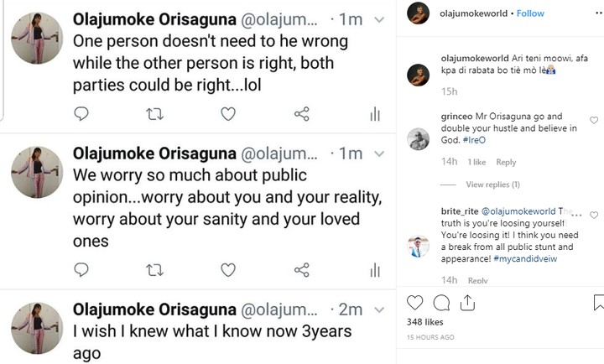This screenshot has height=364, width=604.
Task: Reply to the 'public opinion' tweet
Action: coord(81,269)
